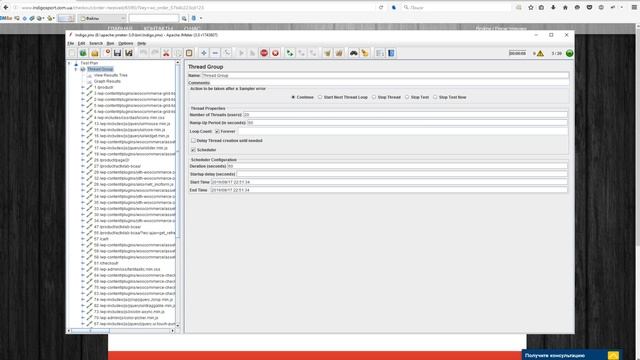Click the Help book icon

coord(391,53)
